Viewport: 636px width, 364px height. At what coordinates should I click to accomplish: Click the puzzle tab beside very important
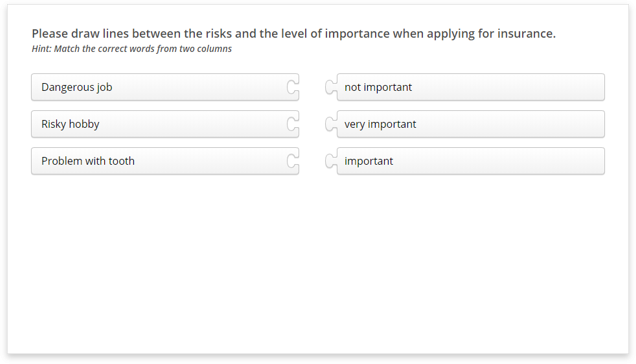331,124
